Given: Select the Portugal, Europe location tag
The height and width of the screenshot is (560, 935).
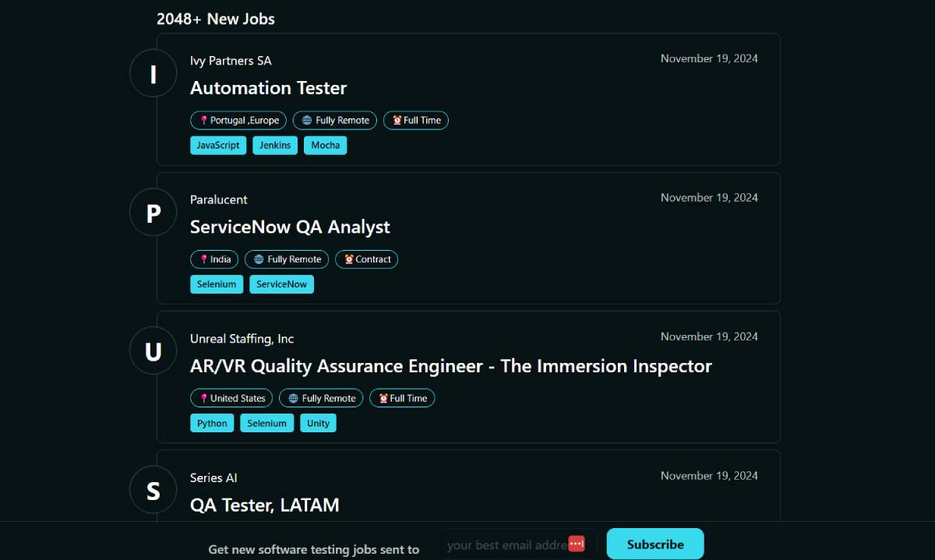Looking at the screenshot, I should (x=238, y=120).
